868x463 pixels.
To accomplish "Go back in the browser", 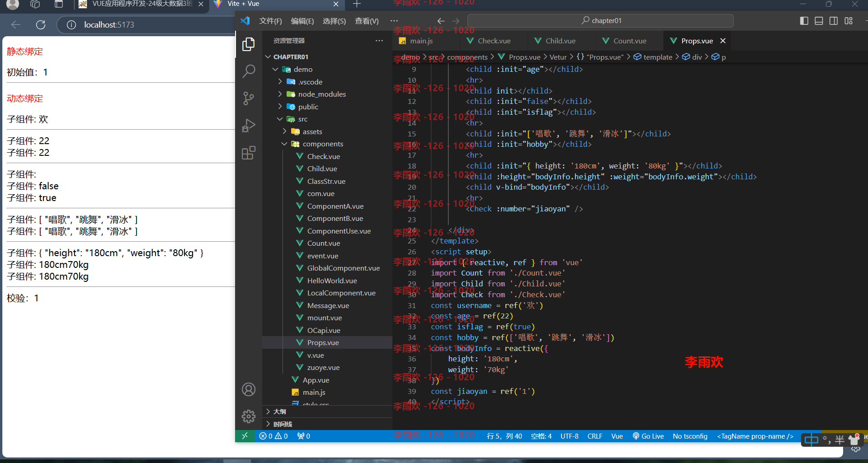I will click(x=16, y=24).
